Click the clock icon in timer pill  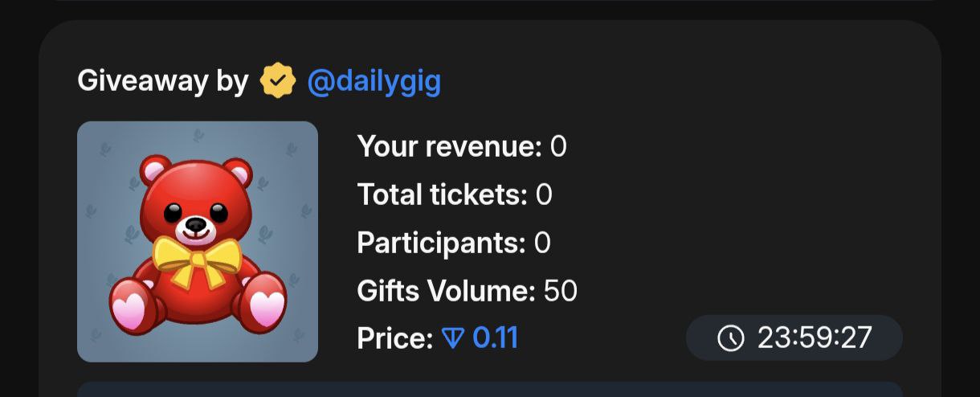point(731,338)
